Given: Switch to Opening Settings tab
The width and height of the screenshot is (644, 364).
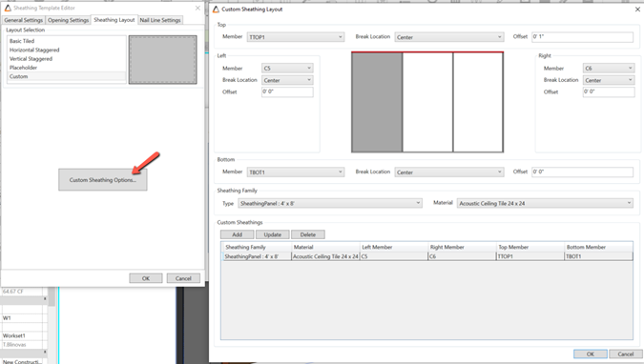Looking at the screenshot, I should [x=68, y=20].
